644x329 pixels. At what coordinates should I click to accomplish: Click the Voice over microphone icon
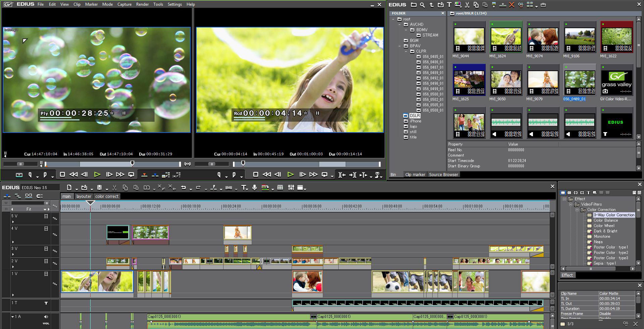click(254, 187)
